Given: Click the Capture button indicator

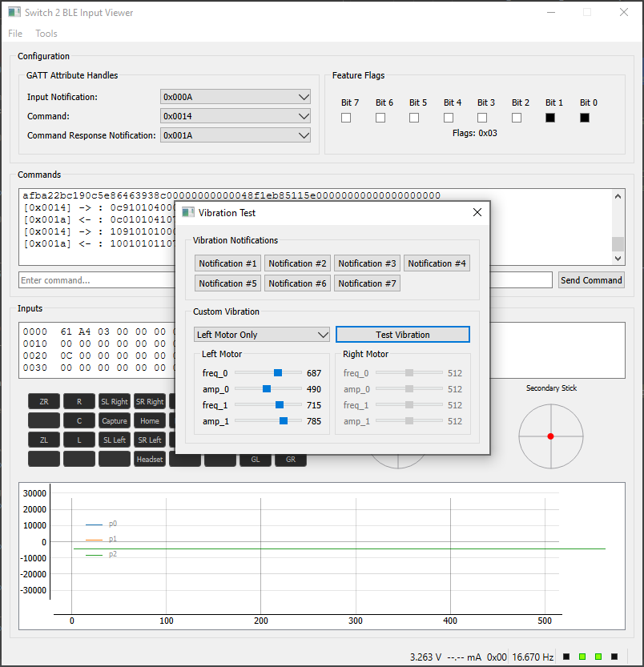Looking at the screenshot, I should coord(115,420).
